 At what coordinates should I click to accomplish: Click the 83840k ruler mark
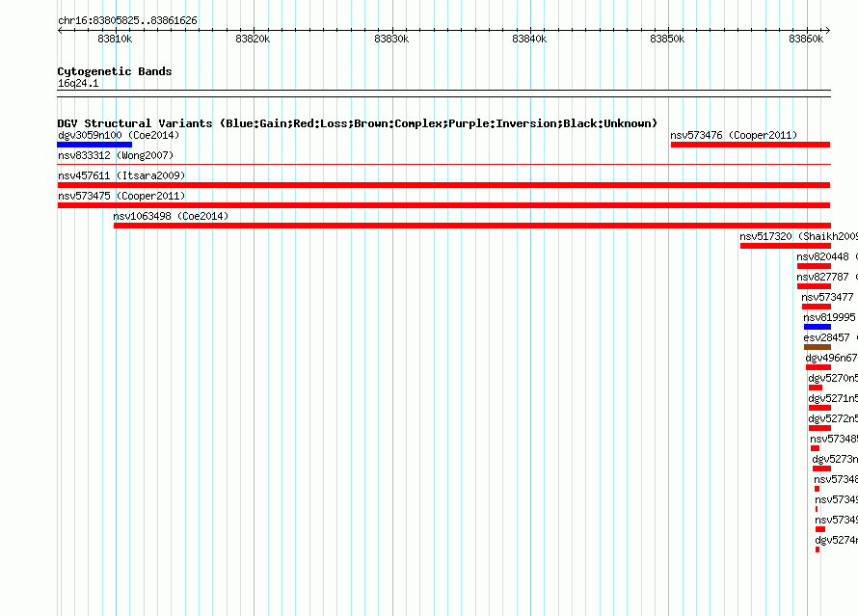529,39
